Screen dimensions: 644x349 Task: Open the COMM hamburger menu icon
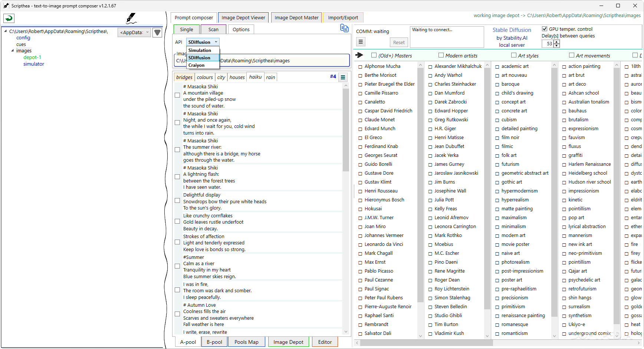pos(361,42)
